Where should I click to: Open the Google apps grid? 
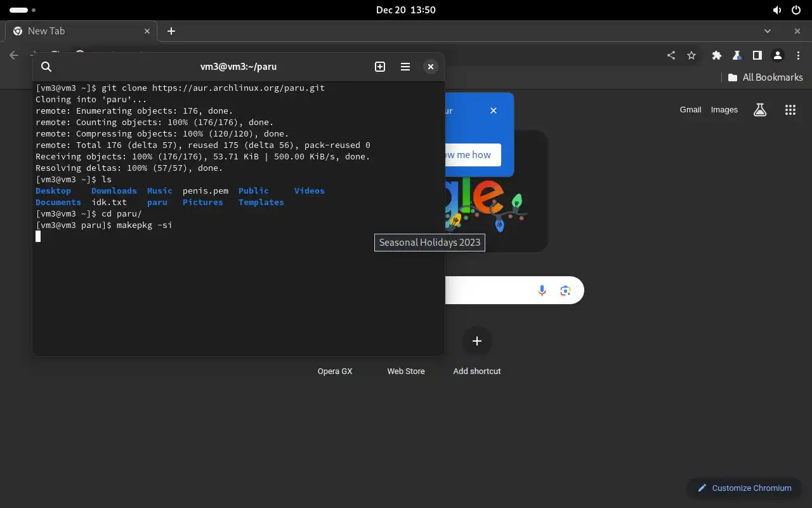coord(790,110)
